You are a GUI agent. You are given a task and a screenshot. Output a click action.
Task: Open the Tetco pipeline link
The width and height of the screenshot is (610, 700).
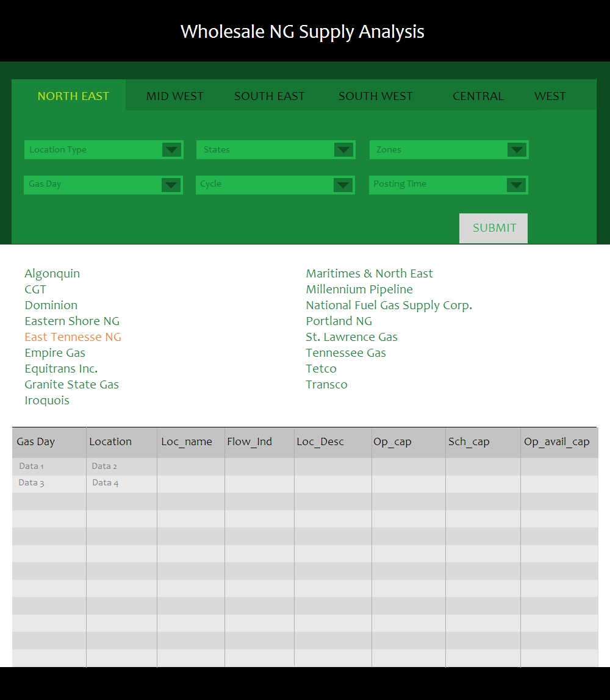pyautogui.click(x=321, y=369)
